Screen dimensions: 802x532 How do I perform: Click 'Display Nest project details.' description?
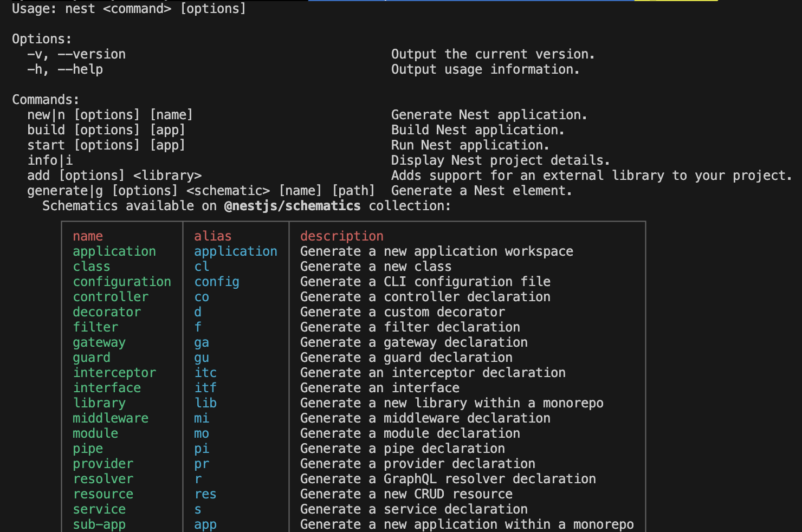pos(501,160)
